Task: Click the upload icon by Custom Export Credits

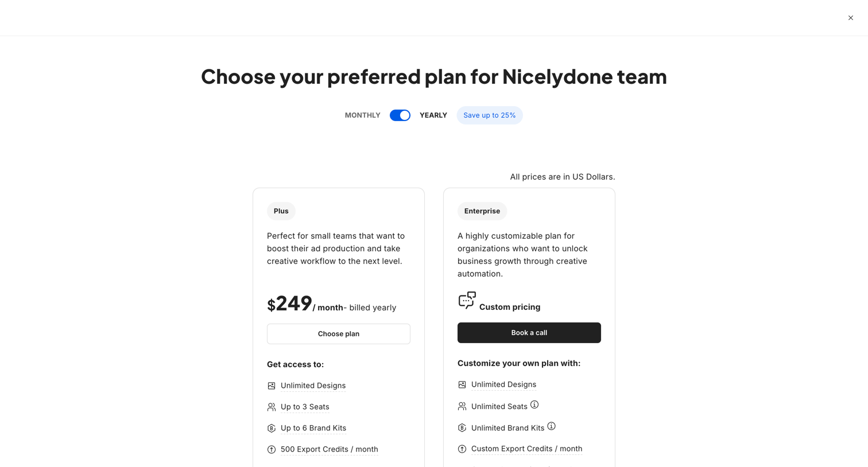Action: click(462, 449)
